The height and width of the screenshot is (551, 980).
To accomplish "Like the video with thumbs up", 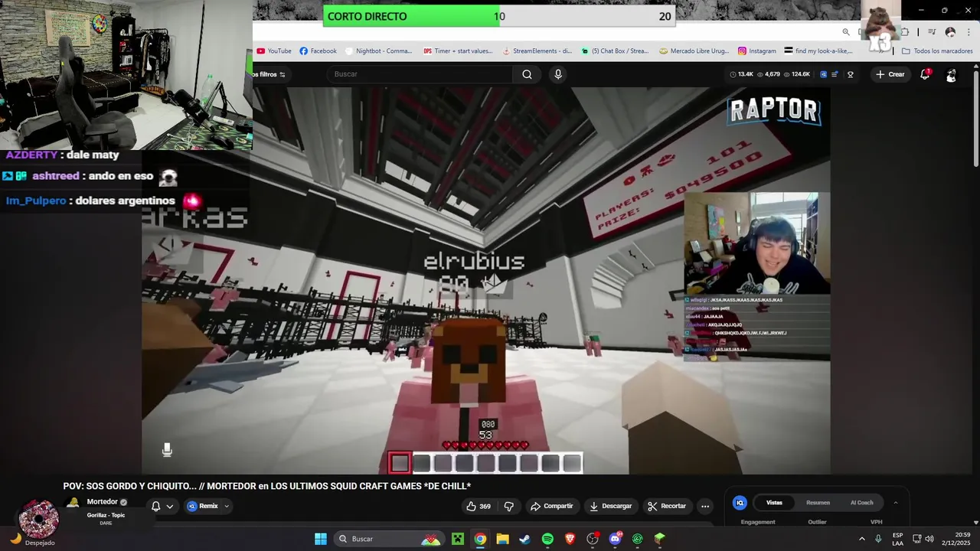I will tap(478, 506).
